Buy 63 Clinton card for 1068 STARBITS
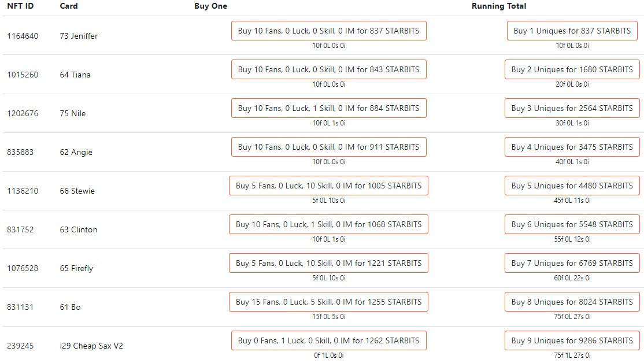 click(328, 224)
